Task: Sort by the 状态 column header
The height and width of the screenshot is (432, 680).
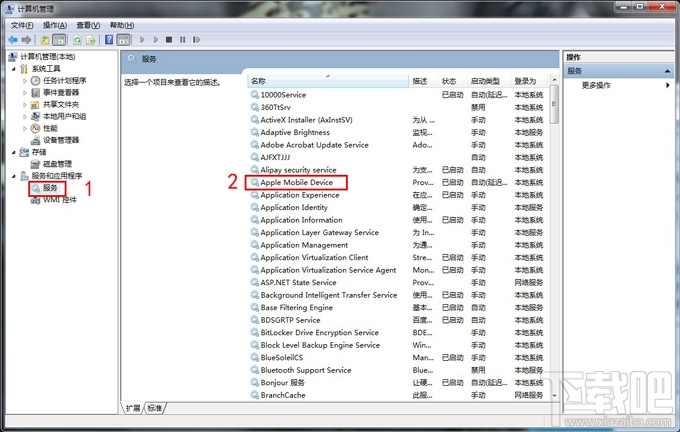Action: point(452,81)
